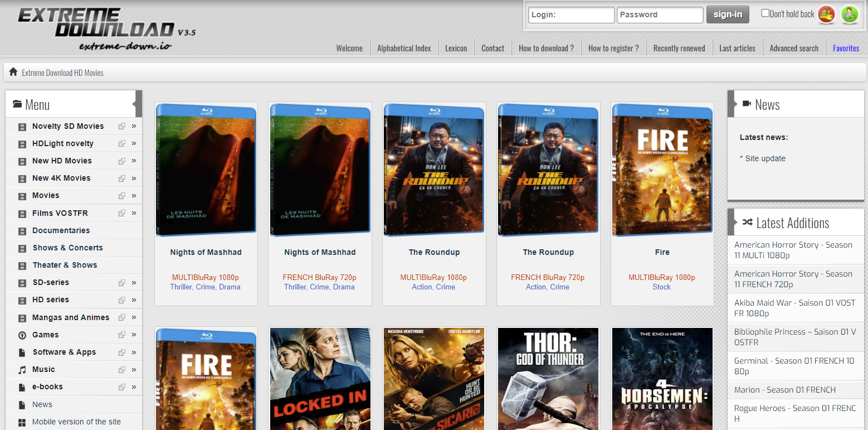Click the Login input field

tap(571, 15)
